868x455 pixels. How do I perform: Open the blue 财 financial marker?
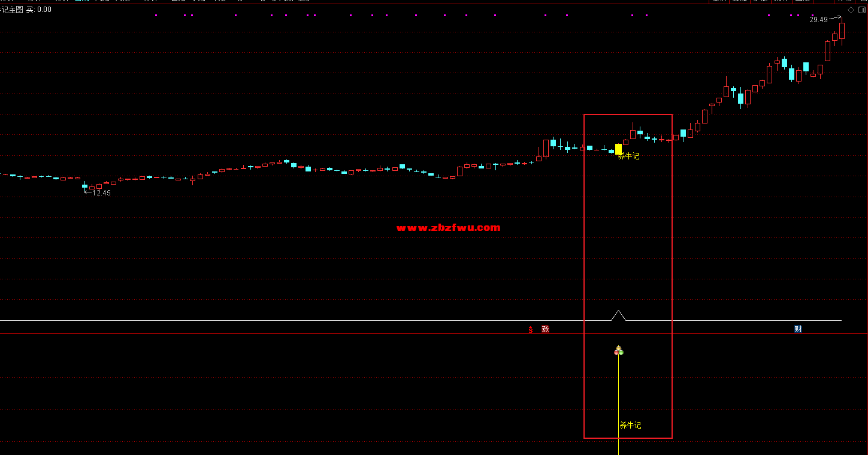click(x=798, y=329)
